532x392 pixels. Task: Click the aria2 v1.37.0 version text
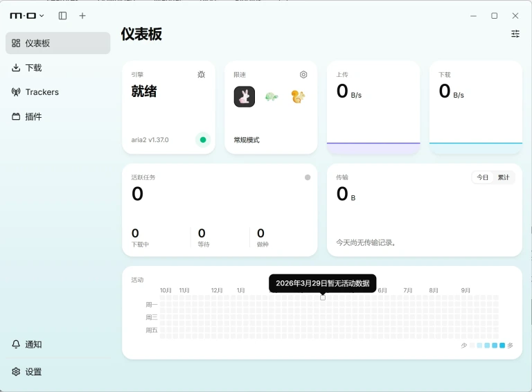[x=150, y=140]
